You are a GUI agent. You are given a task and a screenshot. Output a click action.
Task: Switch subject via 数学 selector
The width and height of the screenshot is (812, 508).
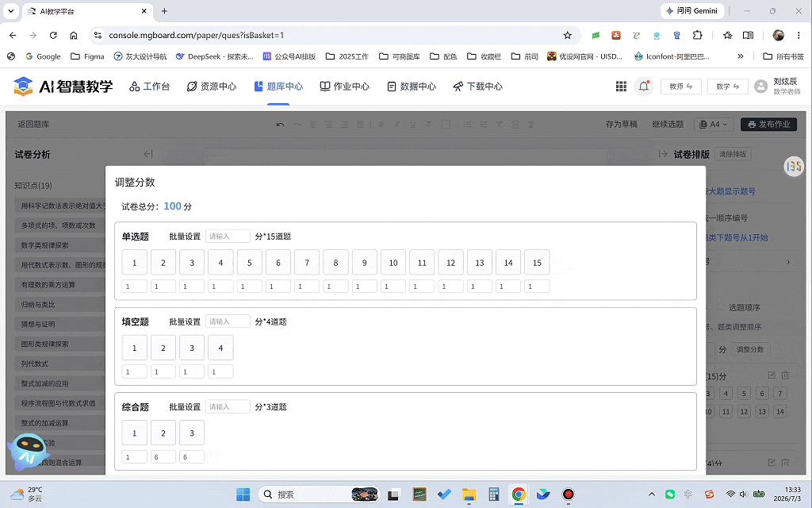coord(728,87)
